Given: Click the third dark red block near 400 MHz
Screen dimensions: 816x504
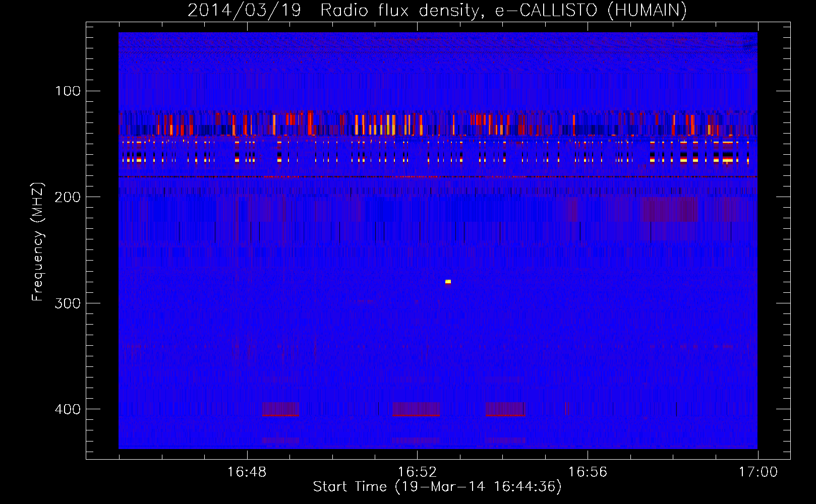Looking at the screenshot, I should pos(505,409).
